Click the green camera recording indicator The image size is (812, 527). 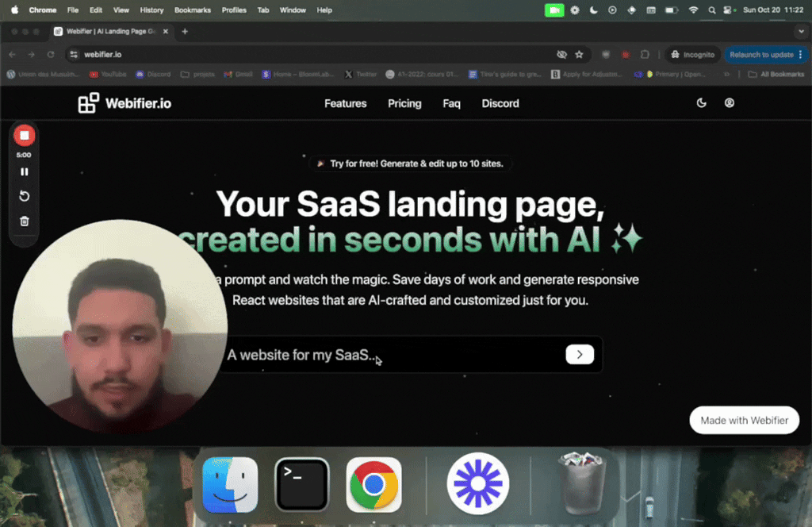click(x=554, y=10)
